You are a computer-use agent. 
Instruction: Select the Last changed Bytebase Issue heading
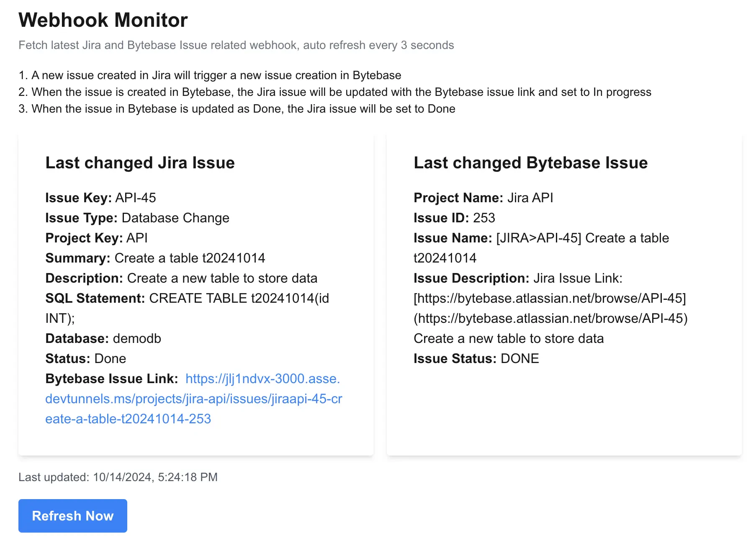click(x=530, y=162)
